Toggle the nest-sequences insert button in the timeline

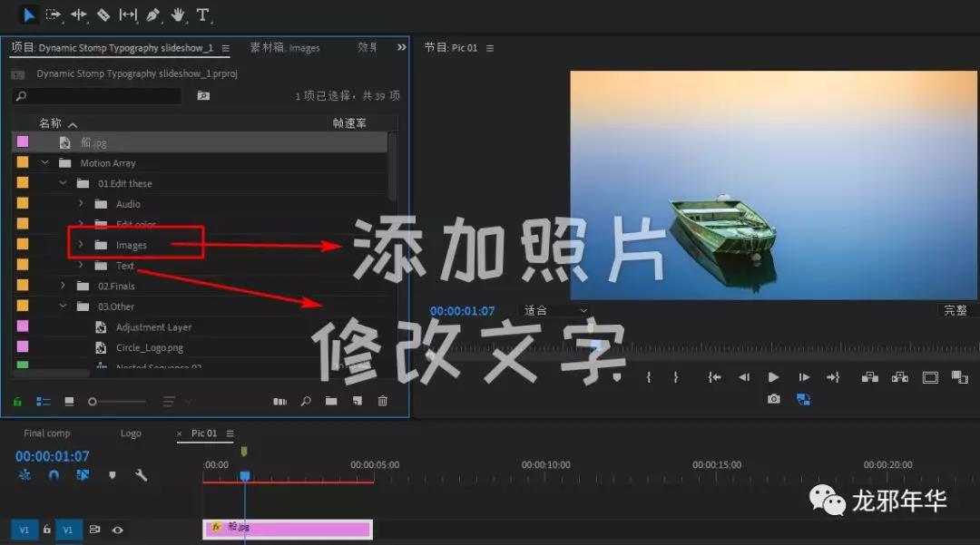click(x=25, y=476)
